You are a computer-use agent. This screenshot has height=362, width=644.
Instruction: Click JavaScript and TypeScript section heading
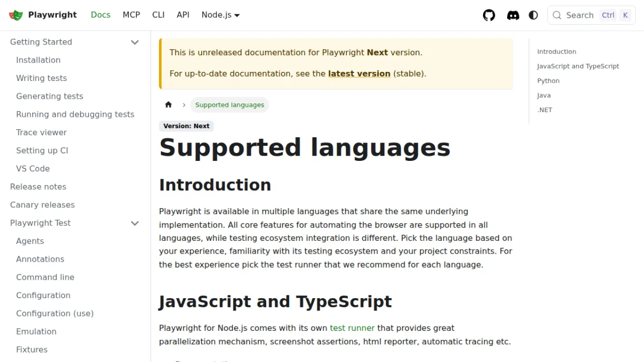[275, 301]
